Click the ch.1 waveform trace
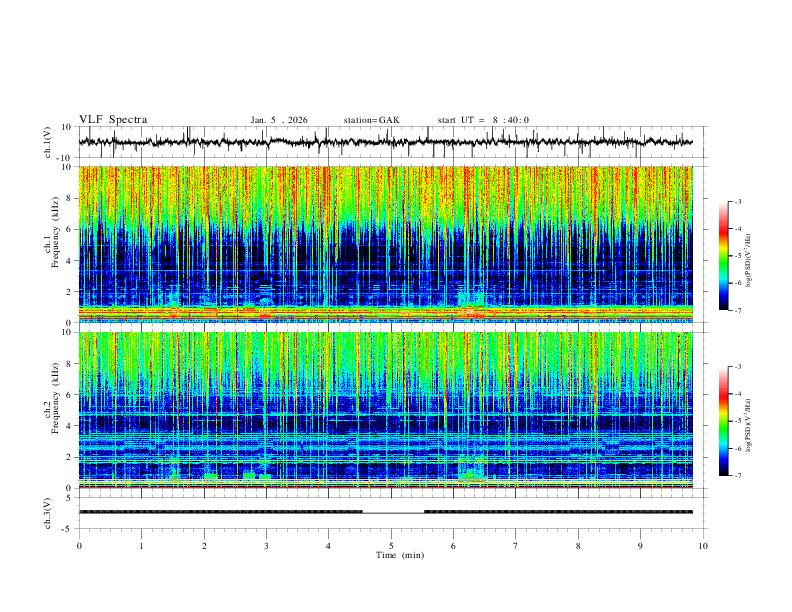This screenshot has height=612, width=792. (x=386, y=142)
